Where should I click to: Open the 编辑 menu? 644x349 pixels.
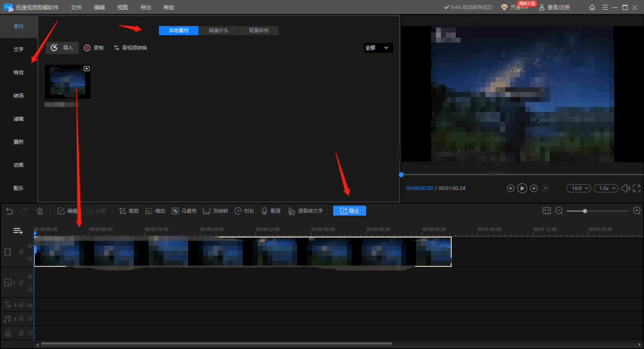pos(100,8)
